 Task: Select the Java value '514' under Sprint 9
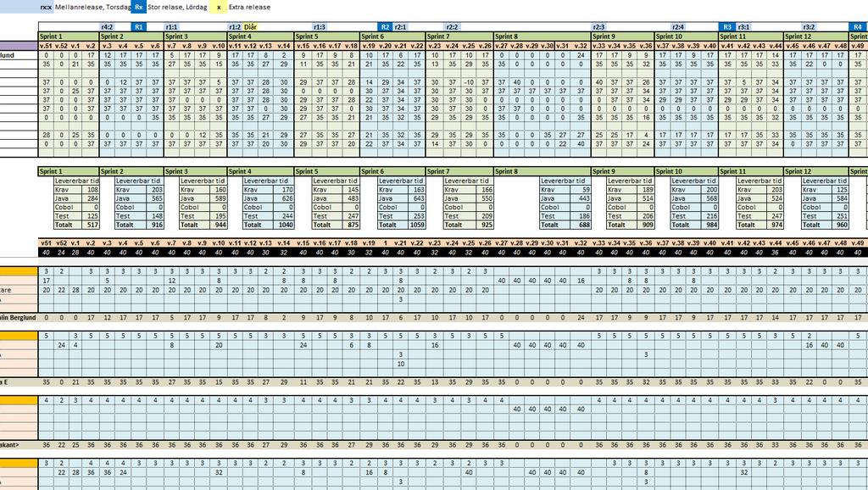point(647,198)
